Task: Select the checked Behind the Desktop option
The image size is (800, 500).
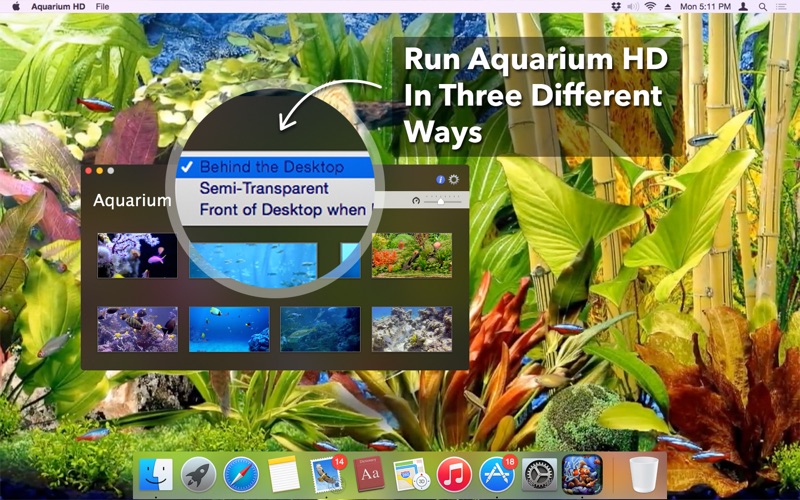Action: pyautogui.click(x=270, y=167)
